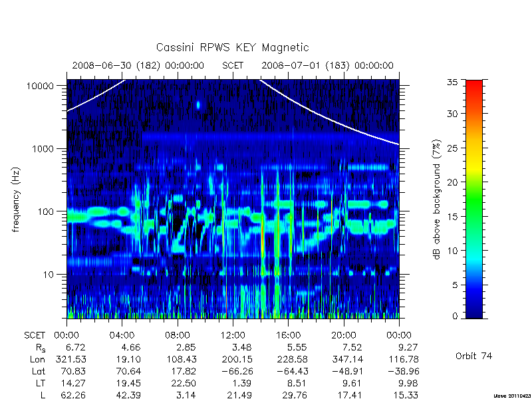Click the L value 3.14
This screenshot has width=532, height=399.
[187, 395]
